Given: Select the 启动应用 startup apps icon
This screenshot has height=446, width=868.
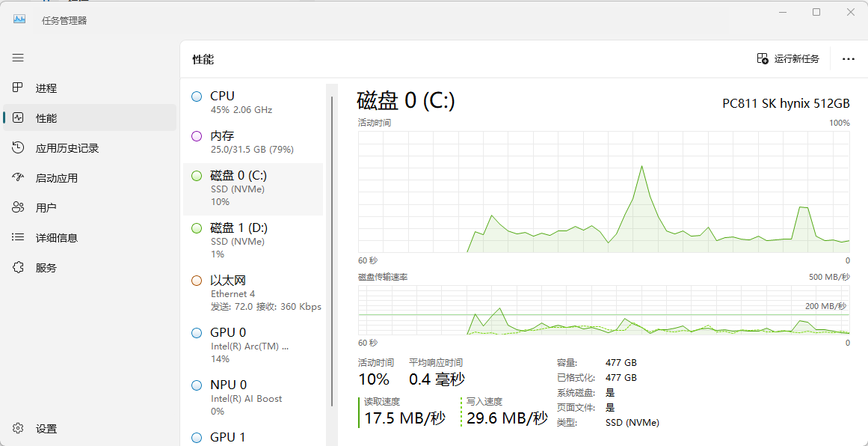Looking at the screenshot, I should point(19,177).
